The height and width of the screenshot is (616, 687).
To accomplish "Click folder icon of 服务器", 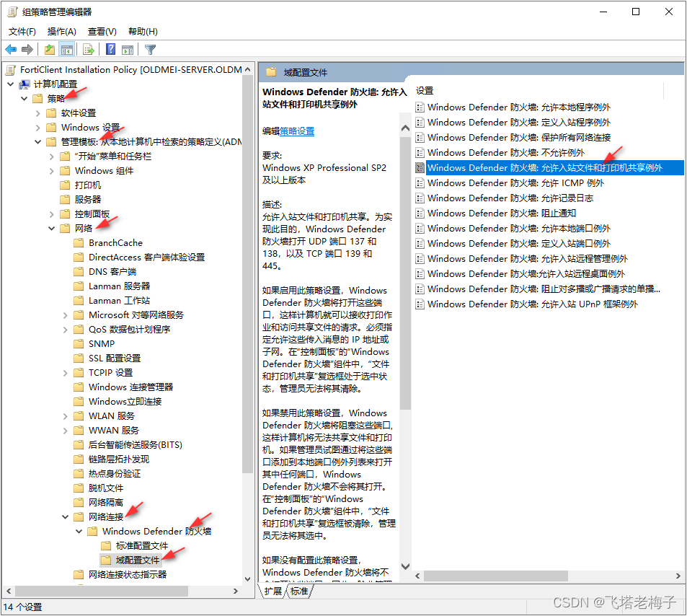I will (x=65, y=200).
